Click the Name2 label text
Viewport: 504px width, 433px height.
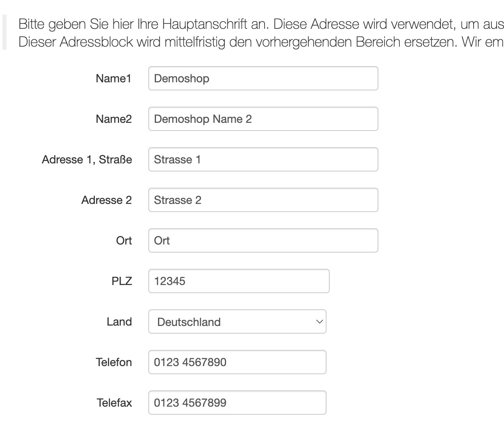click(113, 119)
